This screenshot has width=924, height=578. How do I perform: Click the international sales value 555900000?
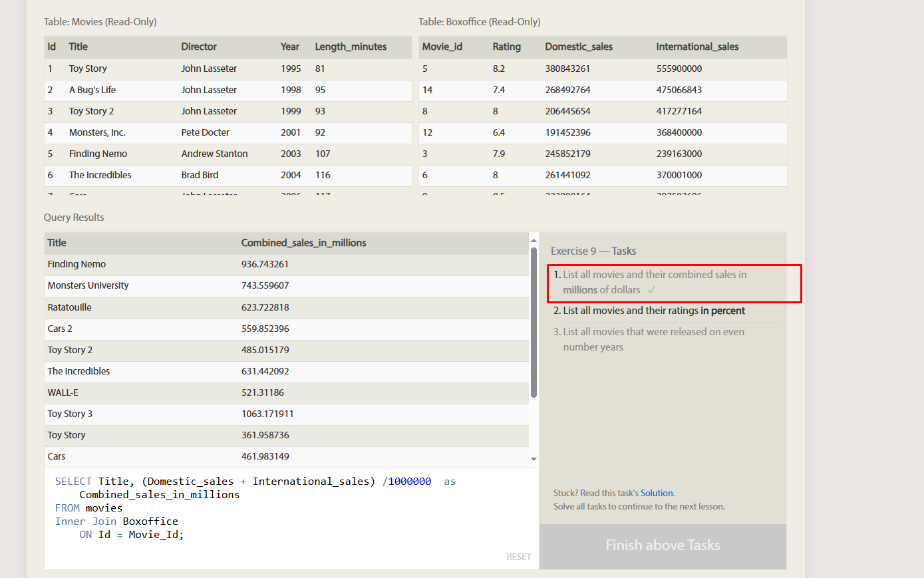pos(679,69)
